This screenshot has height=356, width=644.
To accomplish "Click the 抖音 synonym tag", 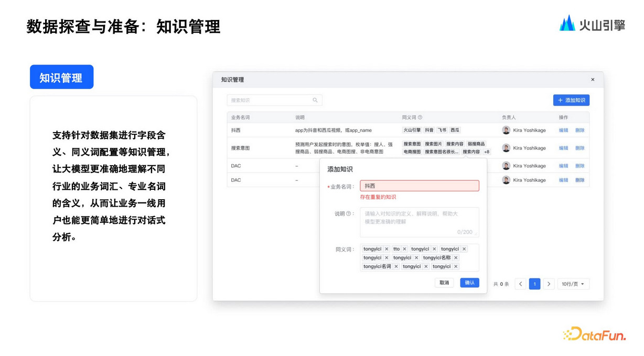I will tap(430, 130).
